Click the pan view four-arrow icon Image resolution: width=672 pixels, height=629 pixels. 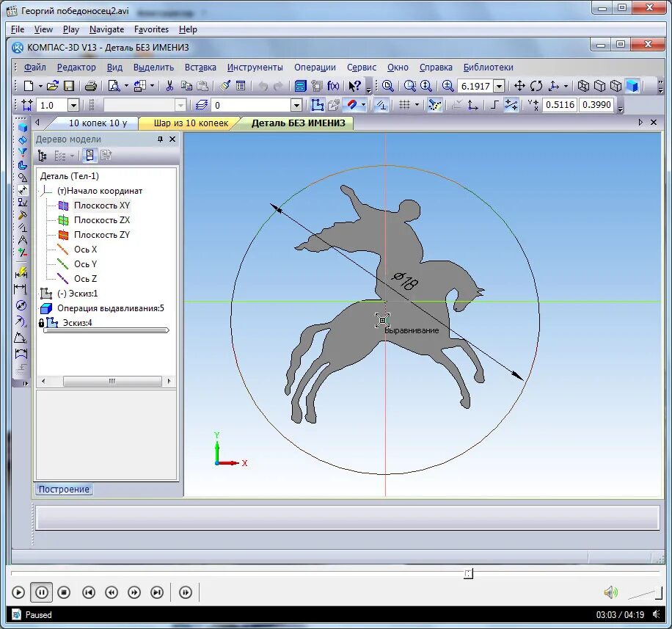[519, 86]
